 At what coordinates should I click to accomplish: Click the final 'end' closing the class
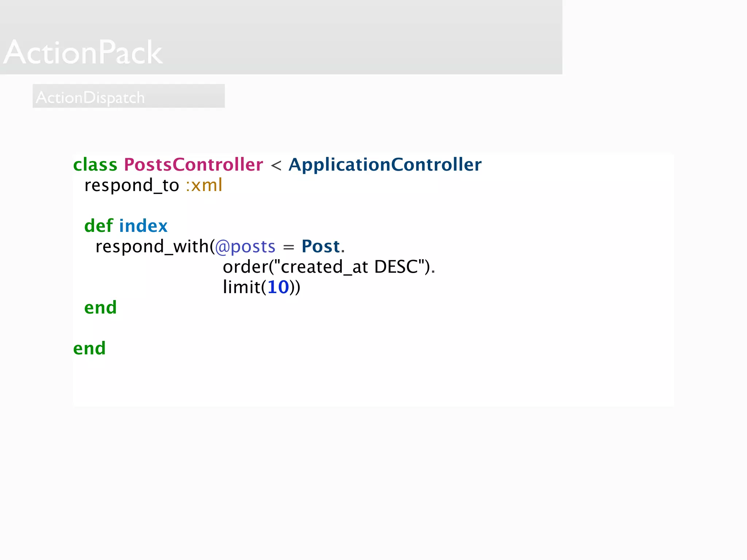point(89,349)
